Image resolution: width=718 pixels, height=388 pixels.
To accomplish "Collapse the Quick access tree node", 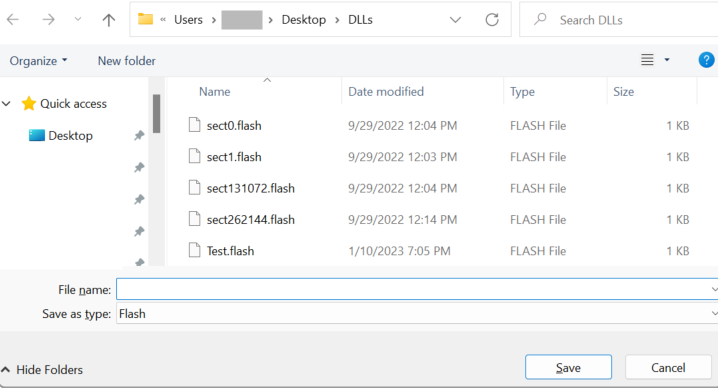I will [6, 104].
